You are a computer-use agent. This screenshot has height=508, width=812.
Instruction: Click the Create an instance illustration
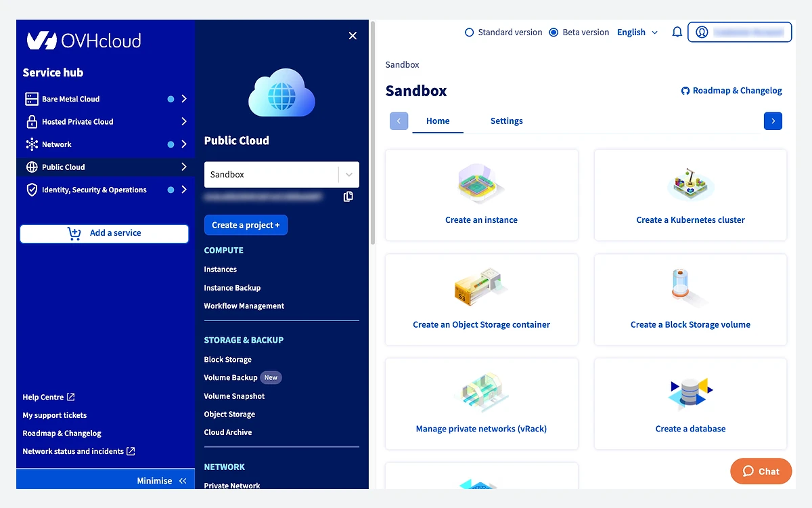[x=481, y=184]
